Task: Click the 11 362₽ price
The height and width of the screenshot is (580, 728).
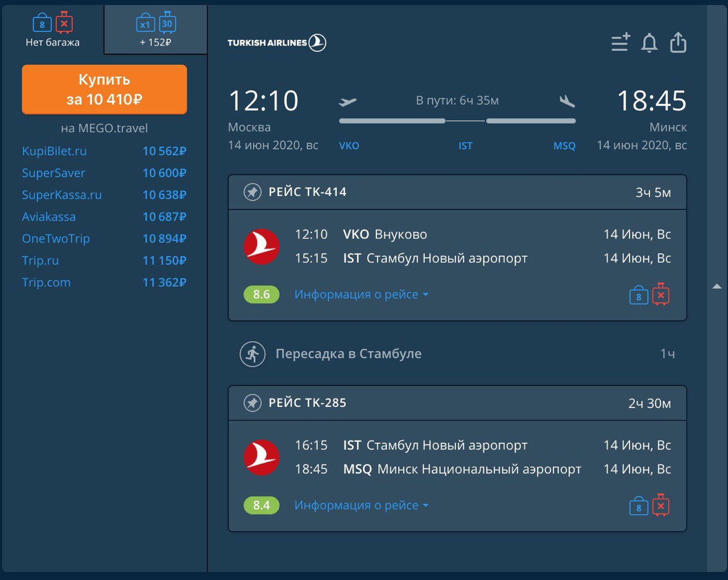Action: tap(164, 282)
